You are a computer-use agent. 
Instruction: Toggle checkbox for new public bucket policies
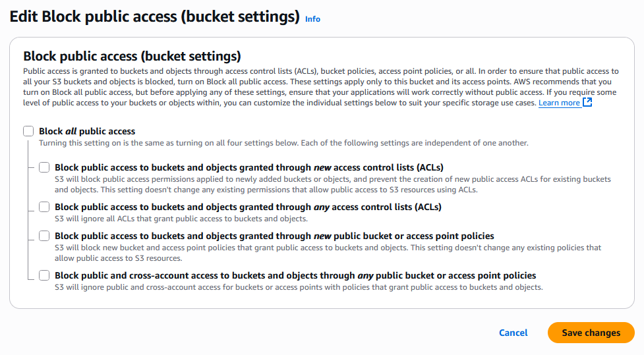click(44, 236)
